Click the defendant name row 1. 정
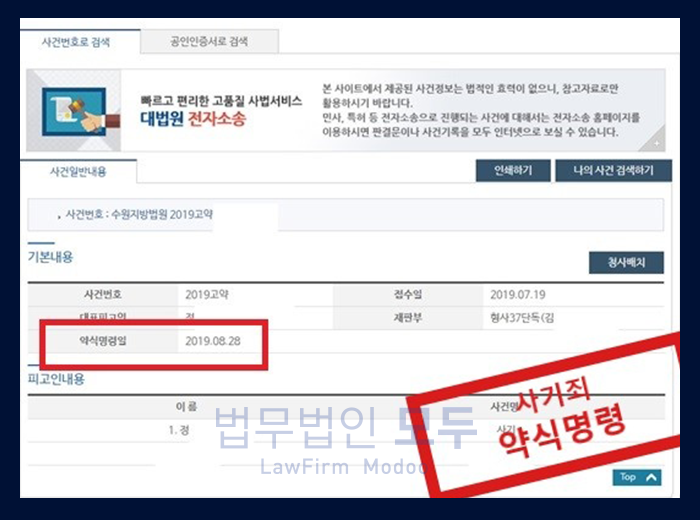This screenshot has height=520, width=700. (x=180, y=429)
